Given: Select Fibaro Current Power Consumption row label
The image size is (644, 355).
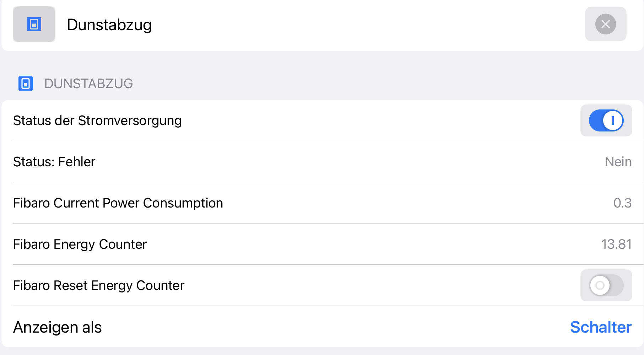Looking at the screenshot, I should [118, 203].
